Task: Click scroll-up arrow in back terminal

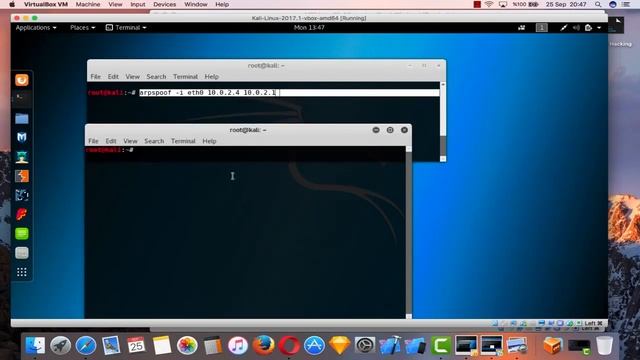Action: [x=443, y=84]
